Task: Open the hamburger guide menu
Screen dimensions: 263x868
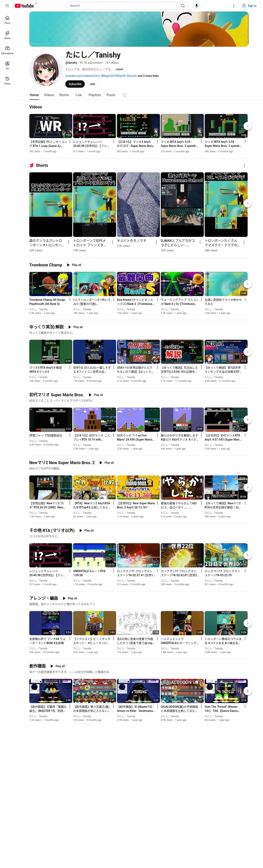Action: (x=7, y=6)
